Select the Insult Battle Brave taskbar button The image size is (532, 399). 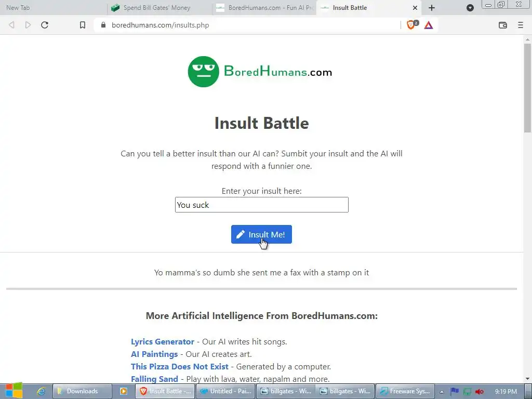[165, 391]
